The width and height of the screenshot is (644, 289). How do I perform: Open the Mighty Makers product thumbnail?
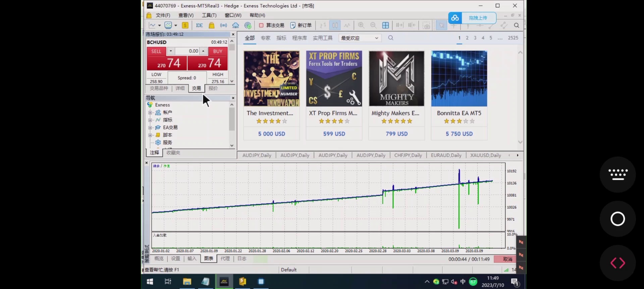396,78
